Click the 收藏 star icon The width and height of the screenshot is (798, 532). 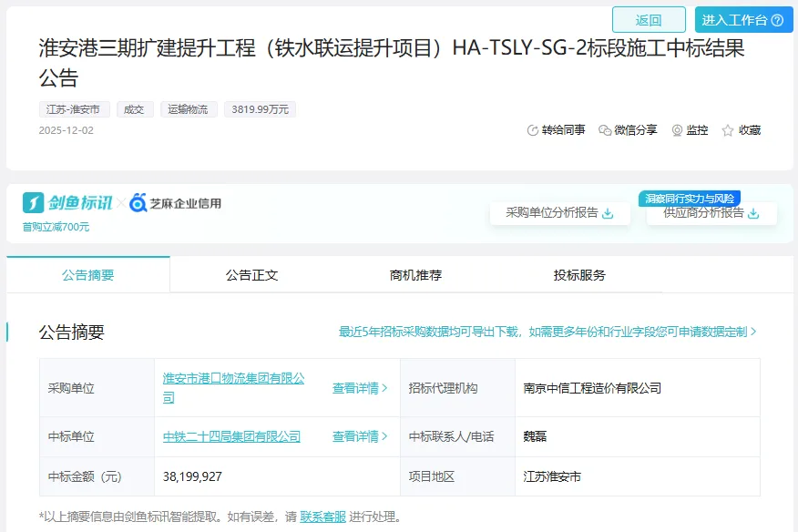[x=728, y=130]
